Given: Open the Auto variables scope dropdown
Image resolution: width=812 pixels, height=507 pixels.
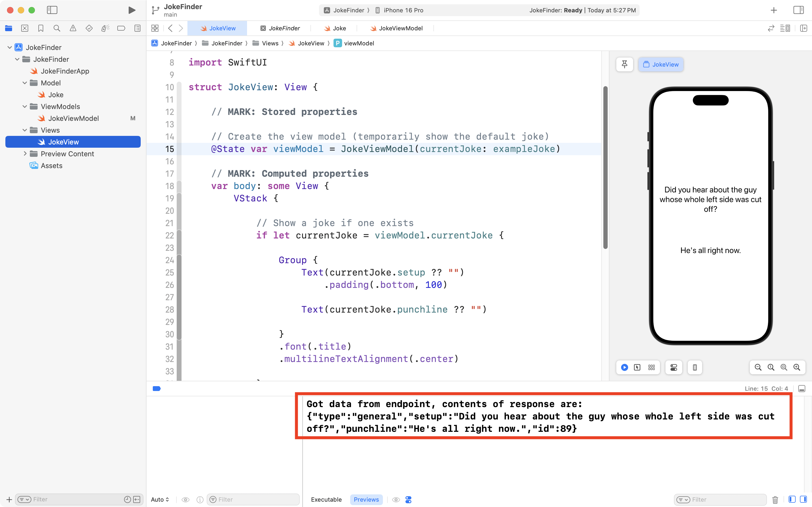Looking at the screenshot, I should [x=160, y=500].
